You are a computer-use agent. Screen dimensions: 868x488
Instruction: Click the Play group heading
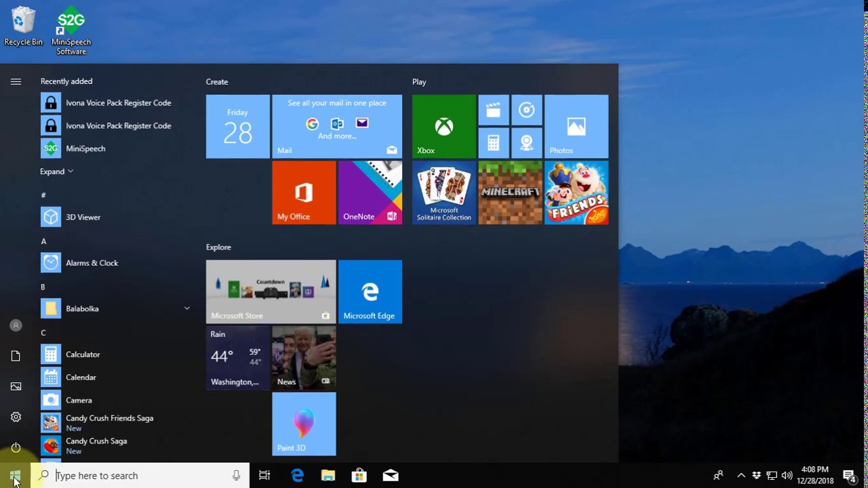[x=419, y=82]
